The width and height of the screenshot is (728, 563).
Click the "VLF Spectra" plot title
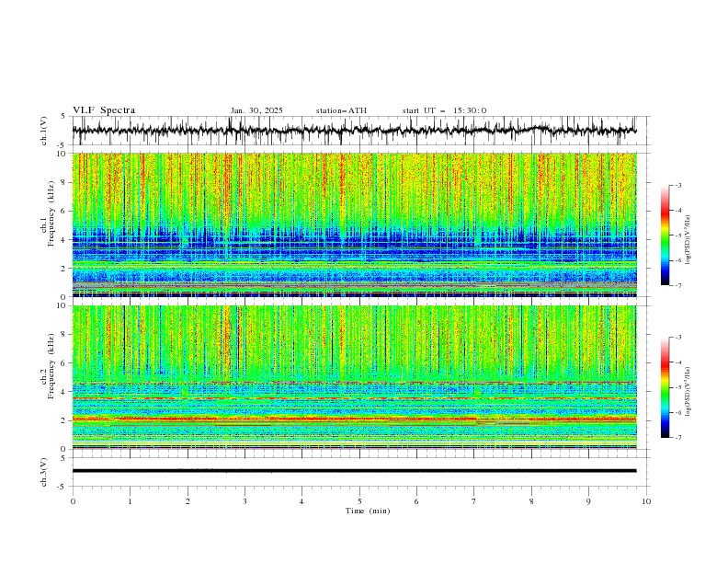[104, 110]
